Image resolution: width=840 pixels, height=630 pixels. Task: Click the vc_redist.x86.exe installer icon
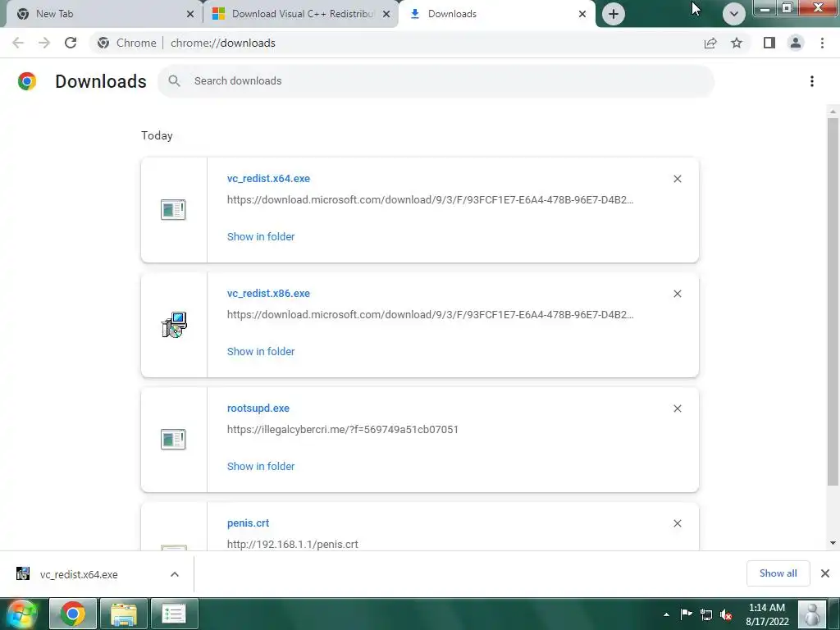174,325
